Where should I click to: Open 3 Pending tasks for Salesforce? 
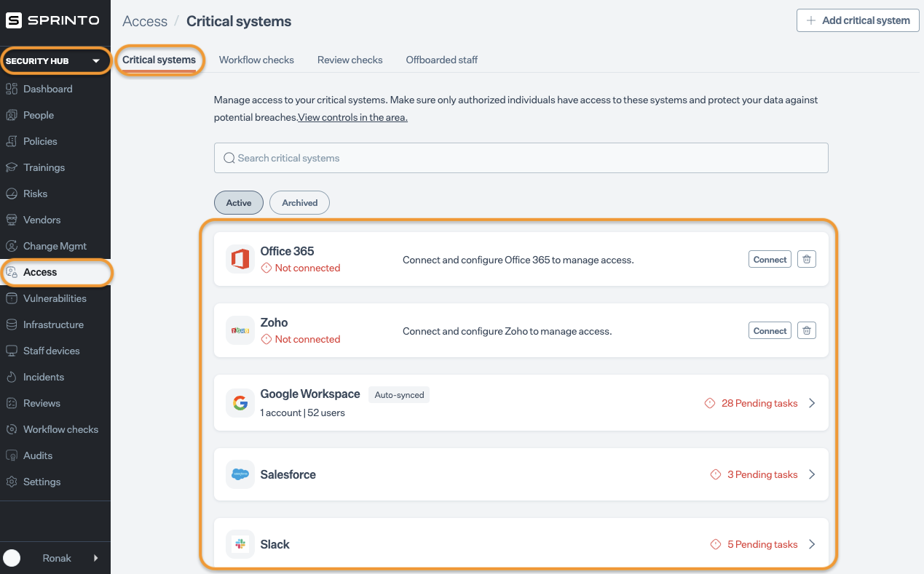click(754, 474)
